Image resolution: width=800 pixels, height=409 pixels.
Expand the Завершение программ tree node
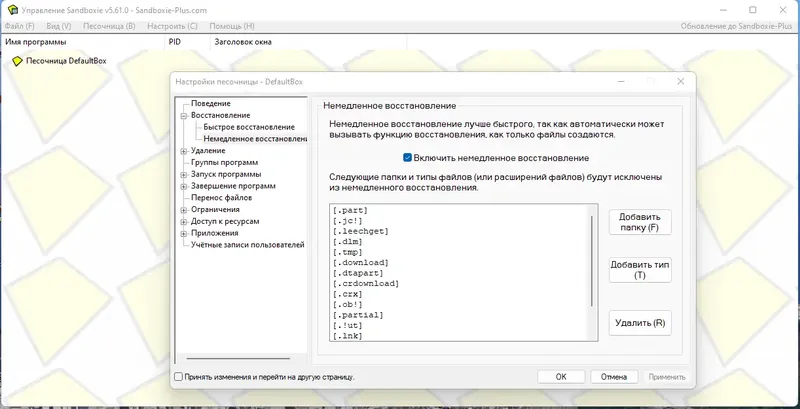point(184,186)
